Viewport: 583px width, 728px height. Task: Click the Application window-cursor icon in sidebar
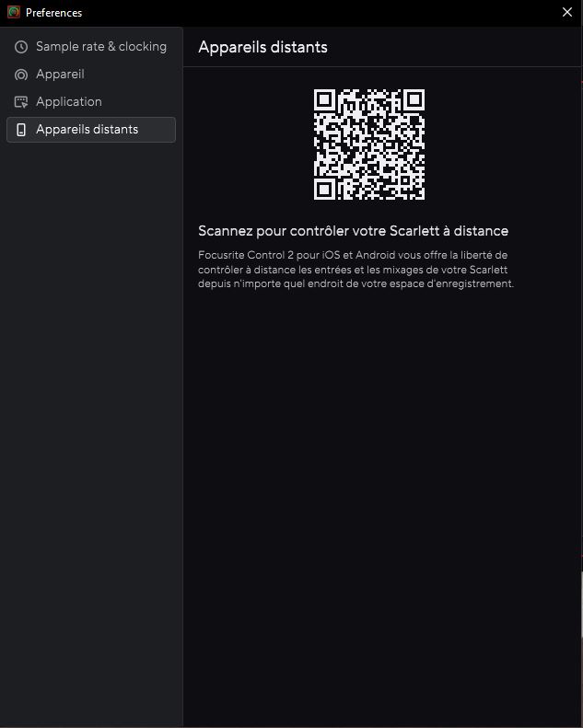[x=21, y=102]
